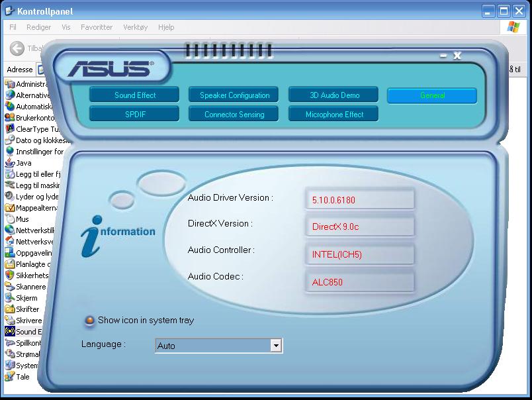Switch to Speaker Configuration tab
The width and height of the screenshot is (532, 400).
(234, 95)
